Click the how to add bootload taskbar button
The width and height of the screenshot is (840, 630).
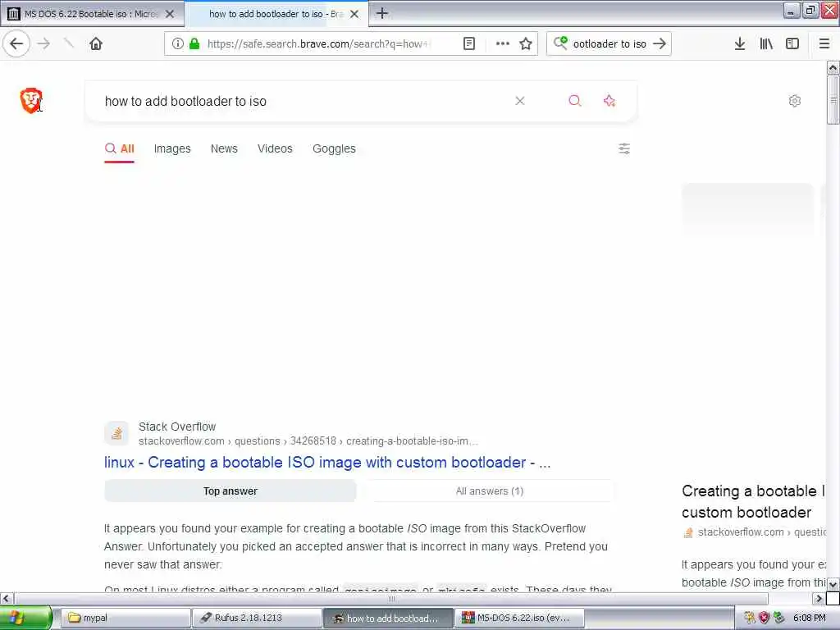click(x=388, y=619)
